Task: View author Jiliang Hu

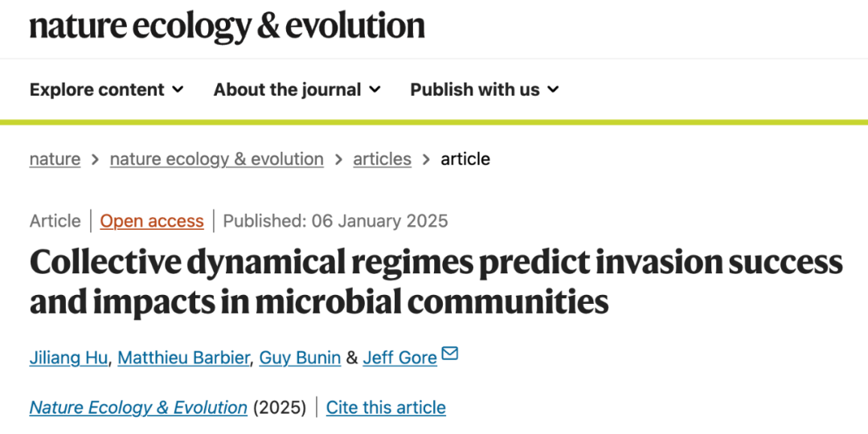Action: (68, 358)
